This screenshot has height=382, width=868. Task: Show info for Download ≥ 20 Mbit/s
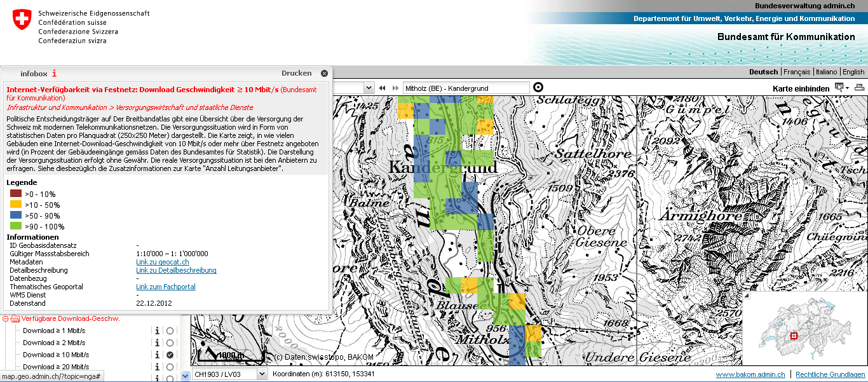pos(157,367)
